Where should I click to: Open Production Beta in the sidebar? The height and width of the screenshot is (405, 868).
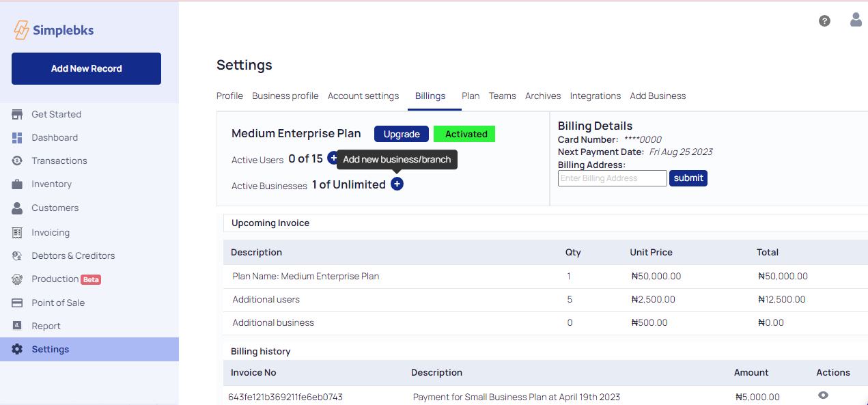tap(66, 279)
